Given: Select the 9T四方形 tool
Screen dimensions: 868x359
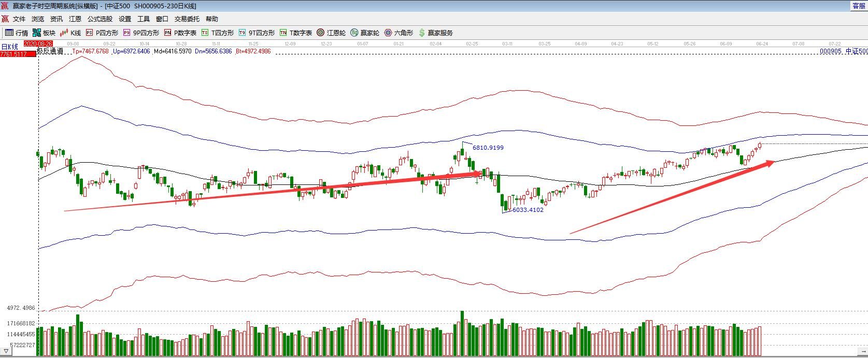Looking at the screenshot, I should click(x=257, y=33).
